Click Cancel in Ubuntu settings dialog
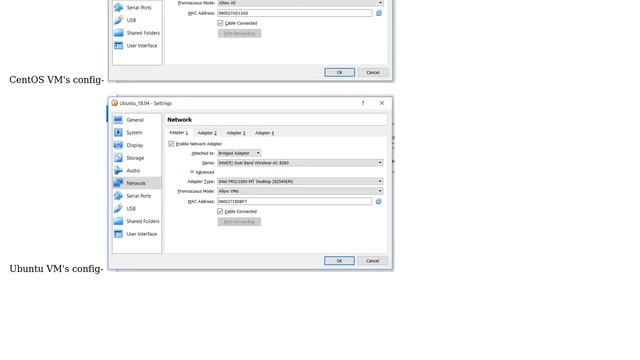 tap(373, 261)
